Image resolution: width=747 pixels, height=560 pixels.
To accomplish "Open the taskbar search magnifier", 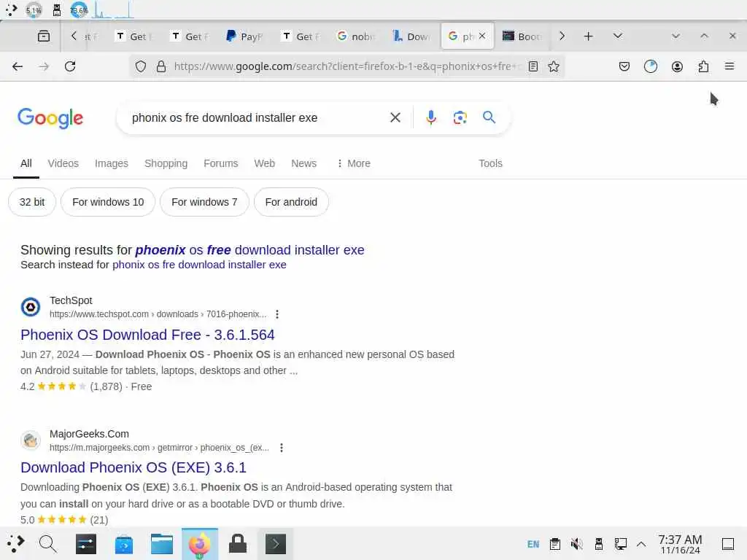I will coord(47,544).
